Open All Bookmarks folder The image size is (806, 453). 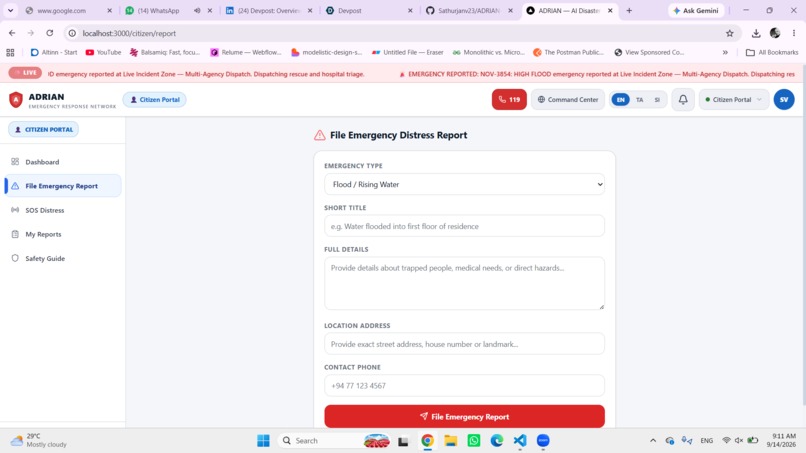coord(772,52)
